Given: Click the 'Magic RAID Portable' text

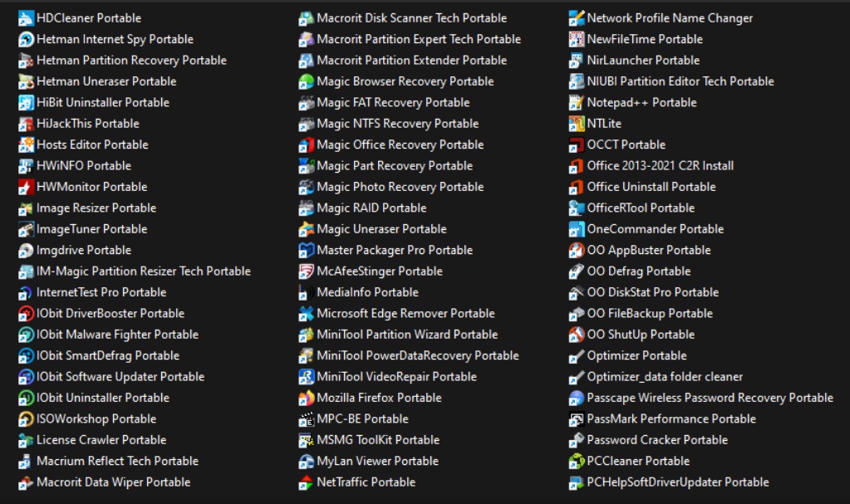Looking at the screenshot, I should click(371, 208).
